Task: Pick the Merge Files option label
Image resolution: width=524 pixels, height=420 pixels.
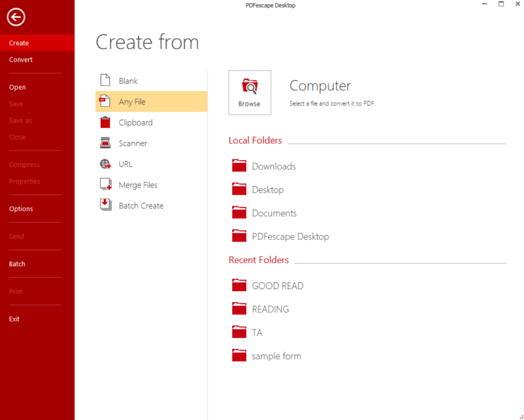Action: pyautogui.click(x=138, y=185)
